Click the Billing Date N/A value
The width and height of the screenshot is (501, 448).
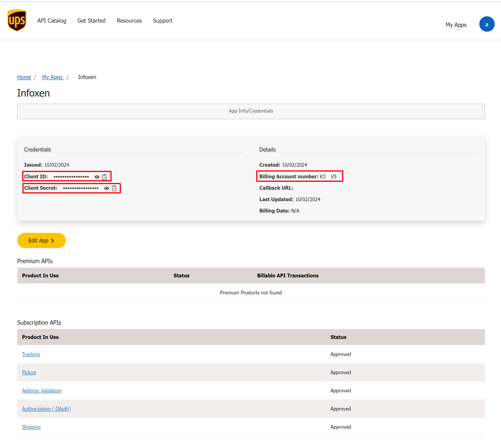pyautogui.click(x=295, y=211)
